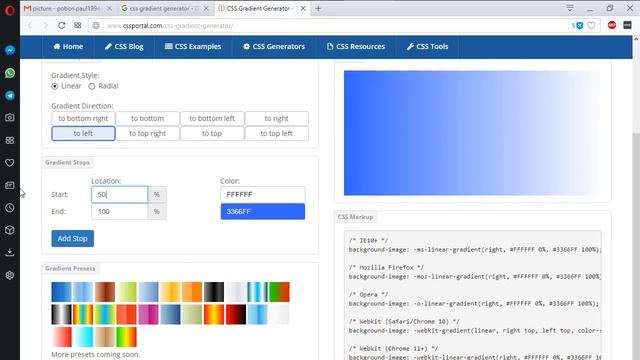This screenshot has width=640, height=360.
Task: Open settings via the sidebar gear icon
Action: click(10, 275)
